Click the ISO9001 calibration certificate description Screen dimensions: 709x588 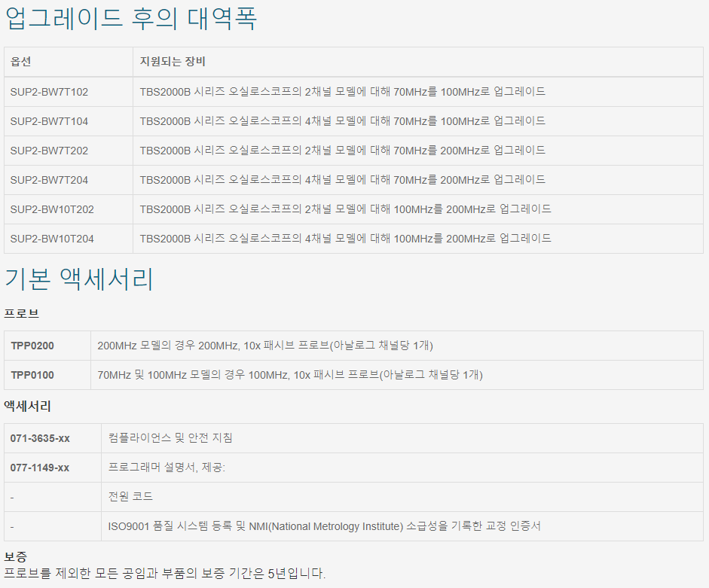pos(324,526)
